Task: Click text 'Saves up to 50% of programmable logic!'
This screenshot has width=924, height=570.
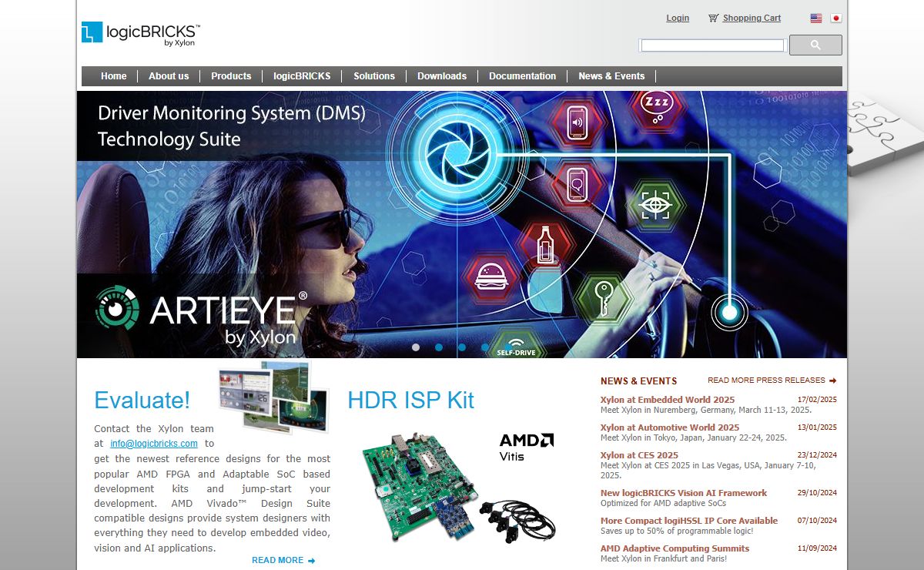Action: 677,531
